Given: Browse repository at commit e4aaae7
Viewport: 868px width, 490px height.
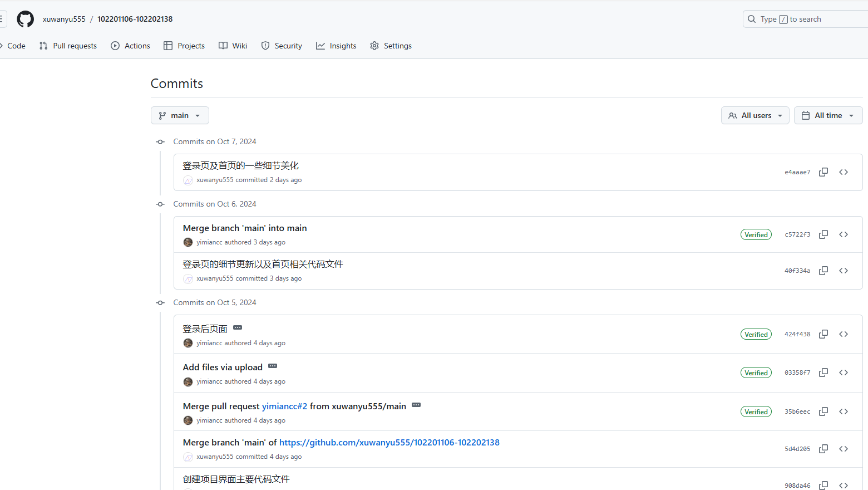Looking at the screenshot, I should (844, 172).
